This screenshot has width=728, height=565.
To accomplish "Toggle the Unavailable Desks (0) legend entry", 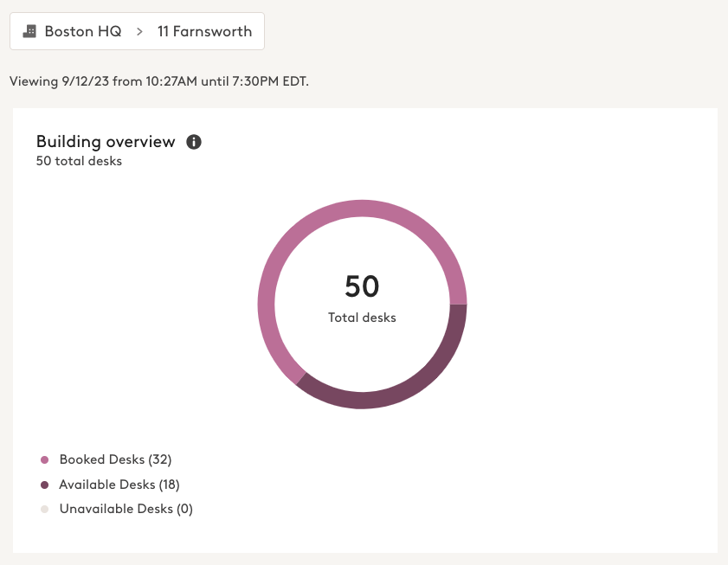I will tap(126, 510).
